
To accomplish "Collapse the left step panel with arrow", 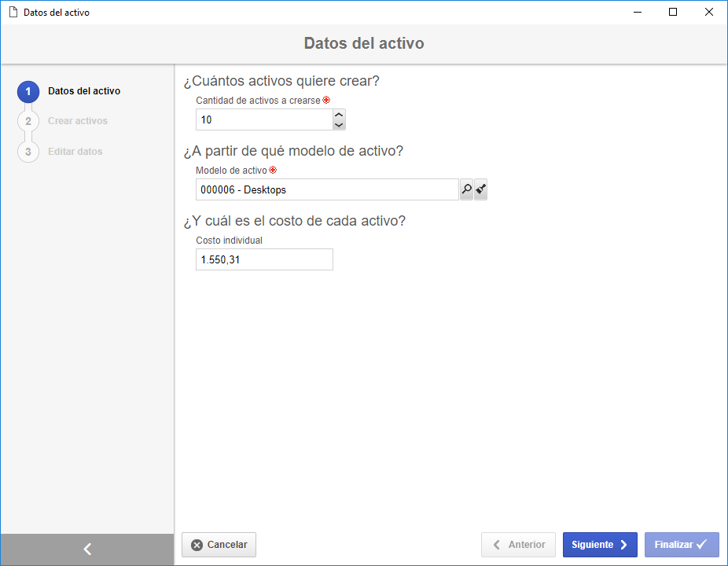I will pos(87,549).
